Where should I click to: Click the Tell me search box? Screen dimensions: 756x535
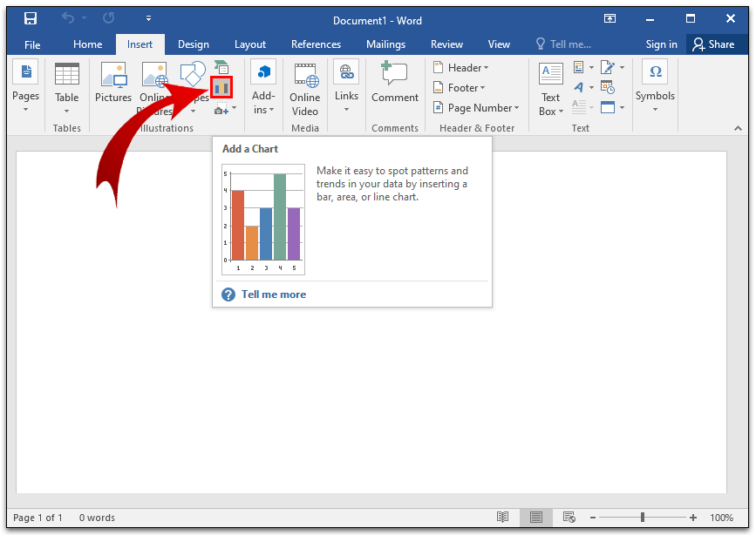tap(564, 44)
